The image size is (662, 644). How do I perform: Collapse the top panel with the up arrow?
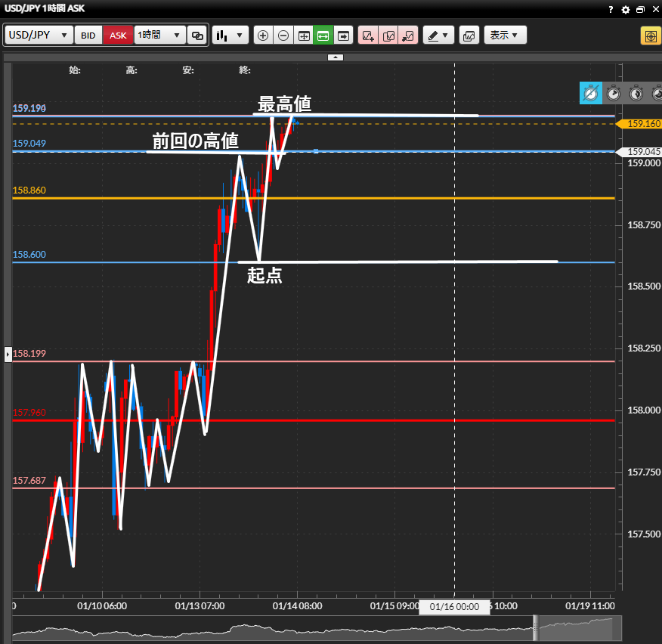tap(336, 57)
